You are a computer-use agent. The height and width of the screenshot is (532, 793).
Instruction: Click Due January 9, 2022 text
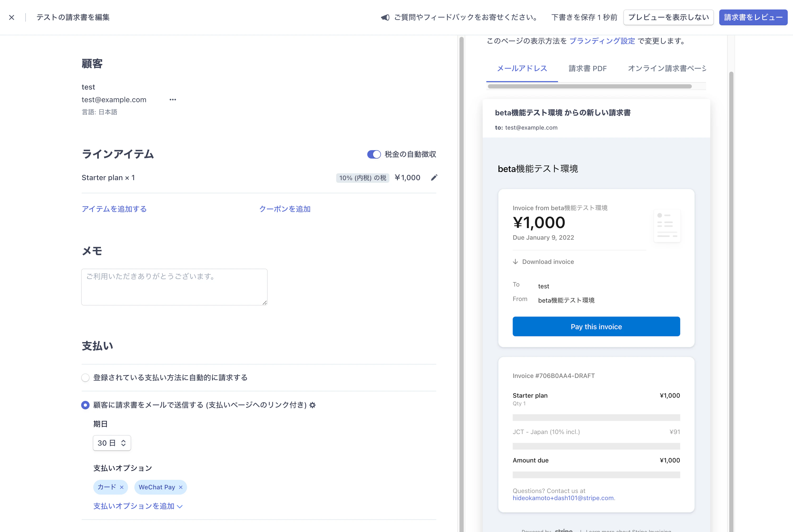tap(543, 238)
